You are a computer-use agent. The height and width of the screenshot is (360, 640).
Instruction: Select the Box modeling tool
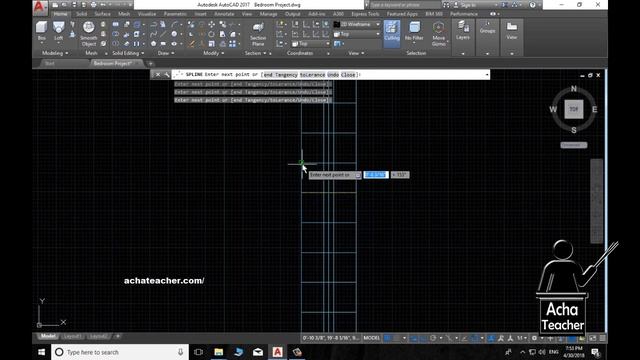pos(41,31)
